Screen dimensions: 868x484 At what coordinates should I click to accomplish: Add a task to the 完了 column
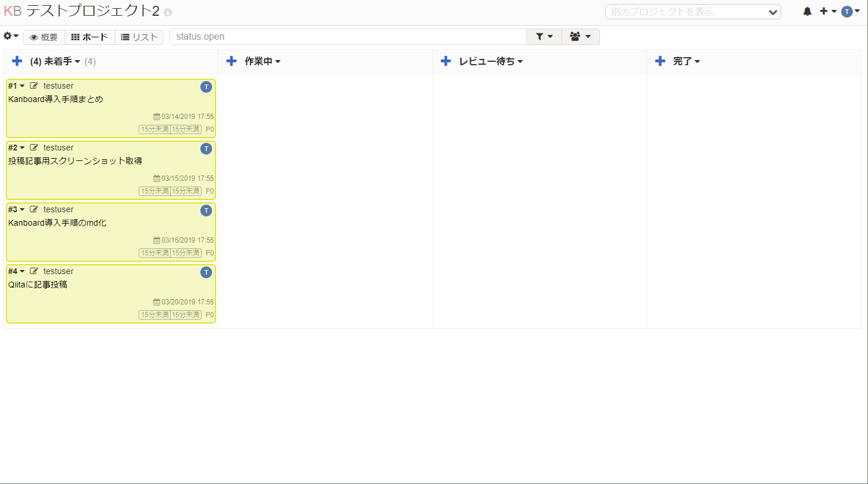(660, 61)
